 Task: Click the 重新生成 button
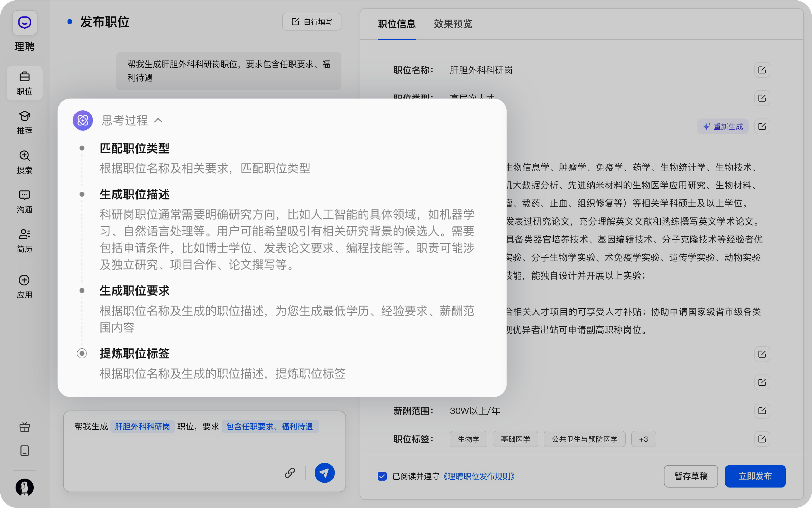point(723,126)
